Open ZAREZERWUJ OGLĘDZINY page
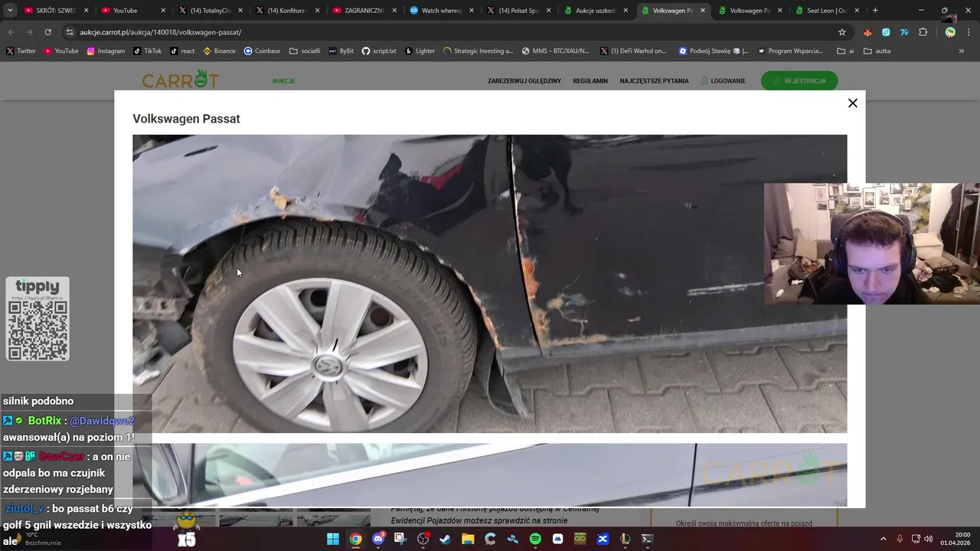The height and width of the screenshot is (551, 980). click(524, 81)
